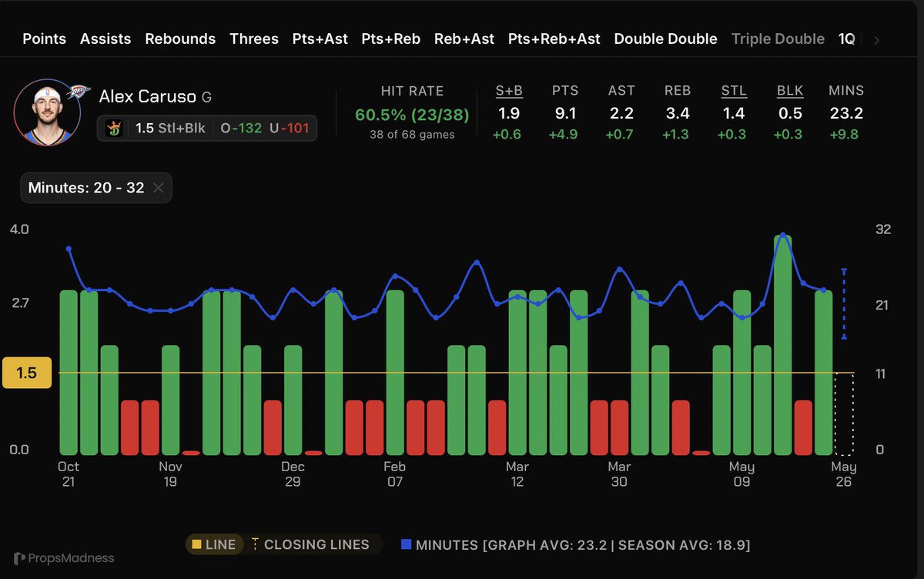
Task: Click the BLK stat header
Action: pos(790,91)
